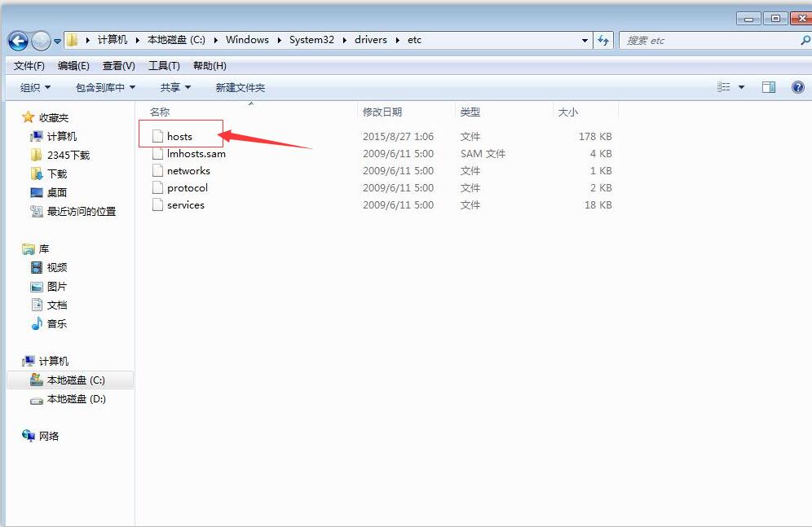Open help with the question mark icon
The height and width of the screenshot is (527, 812).
tap(798, 87)
